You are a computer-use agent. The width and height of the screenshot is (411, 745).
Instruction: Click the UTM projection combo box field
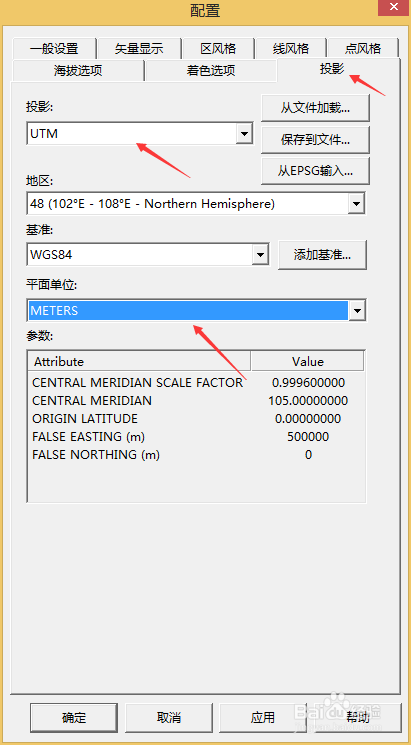[x=140, y=134]
